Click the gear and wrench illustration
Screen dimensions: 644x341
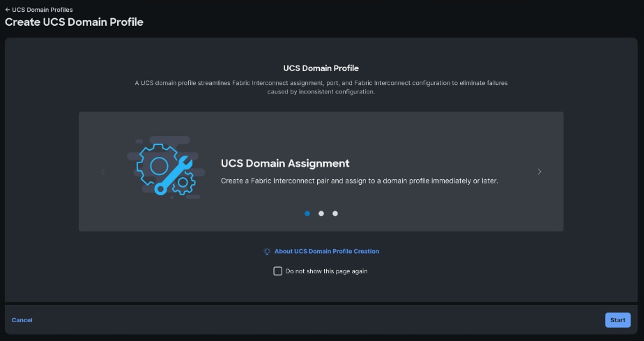click(167, 167)
